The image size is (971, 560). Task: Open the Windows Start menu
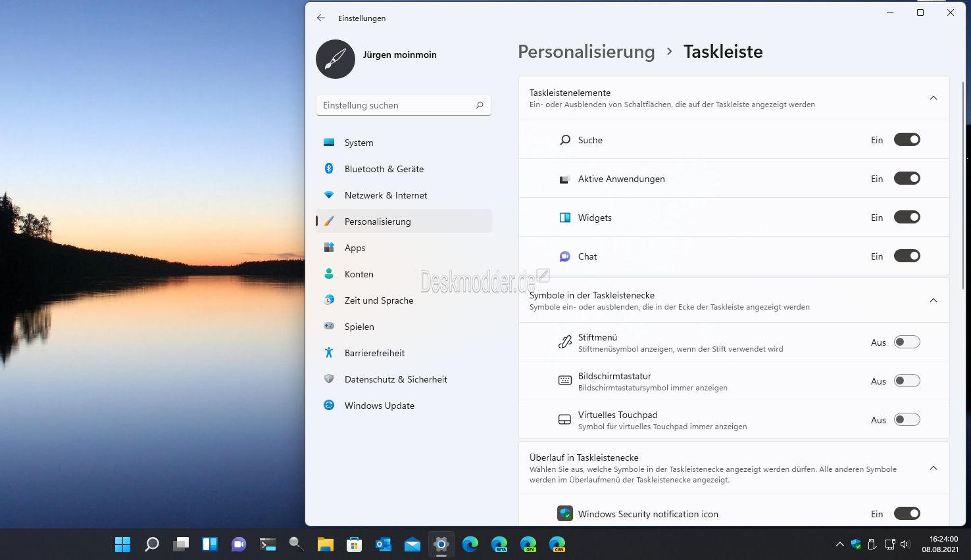click(x=122, y=544)
